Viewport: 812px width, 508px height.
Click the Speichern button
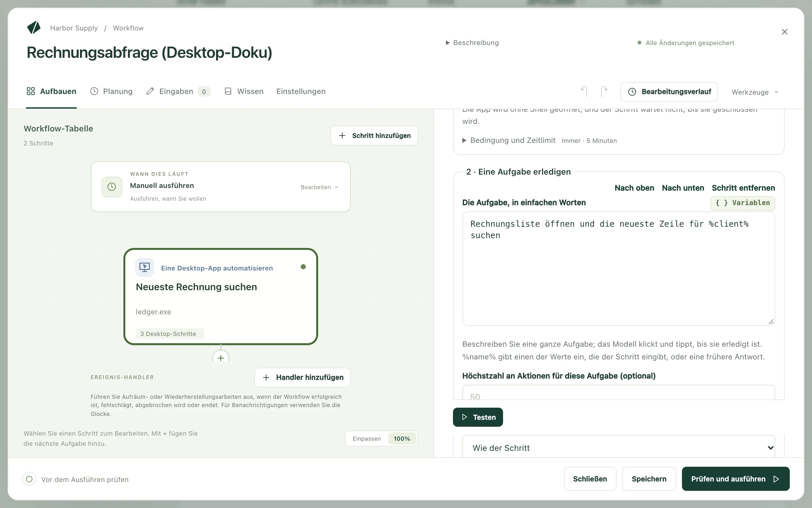(x=649, y=479)
